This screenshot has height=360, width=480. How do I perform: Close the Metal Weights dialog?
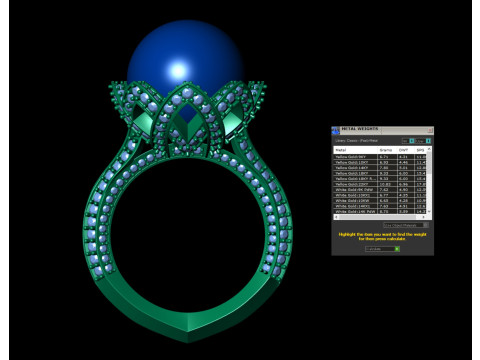point(430,130)
